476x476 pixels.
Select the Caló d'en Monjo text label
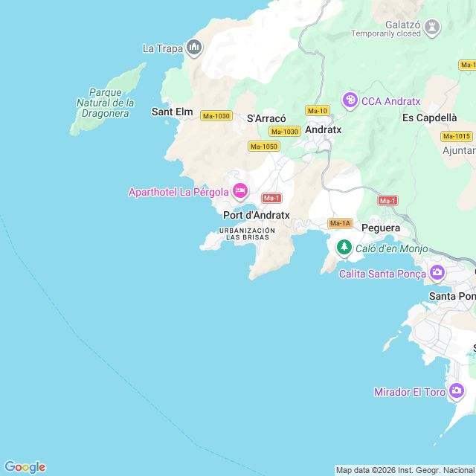pos(392,248)
